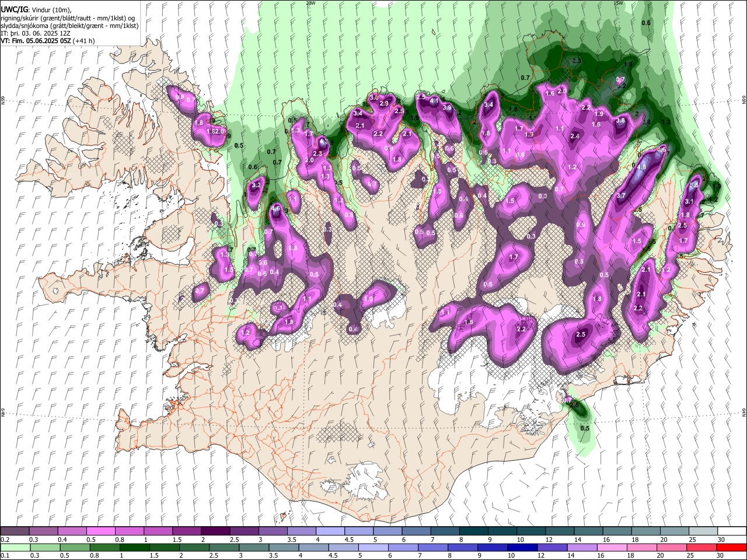Click the bright pink 0.5 swatch in snow legend
This screenshot has height=560, width=747.
100,531
